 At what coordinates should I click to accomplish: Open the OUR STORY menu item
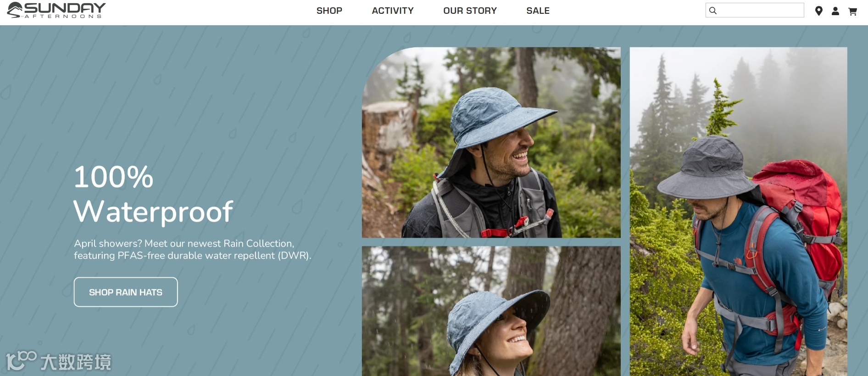470,11
